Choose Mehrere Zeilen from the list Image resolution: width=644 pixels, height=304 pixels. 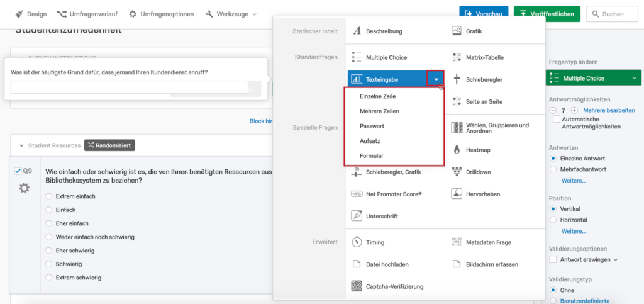[379, 111]
